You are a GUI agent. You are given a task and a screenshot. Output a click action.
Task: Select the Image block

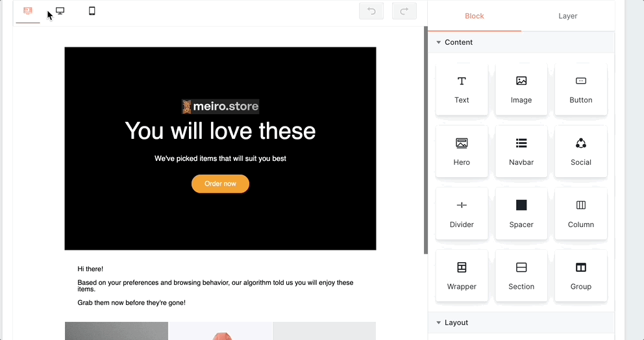521,89
